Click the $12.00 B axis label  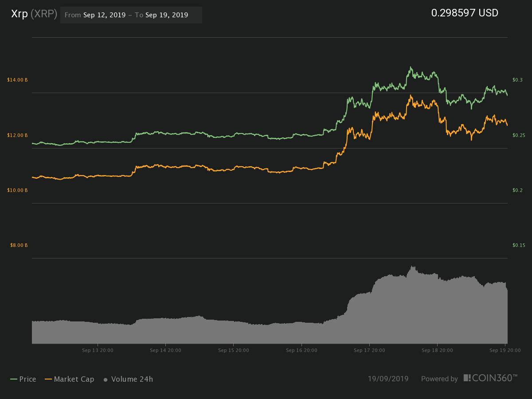pos(17,135)
